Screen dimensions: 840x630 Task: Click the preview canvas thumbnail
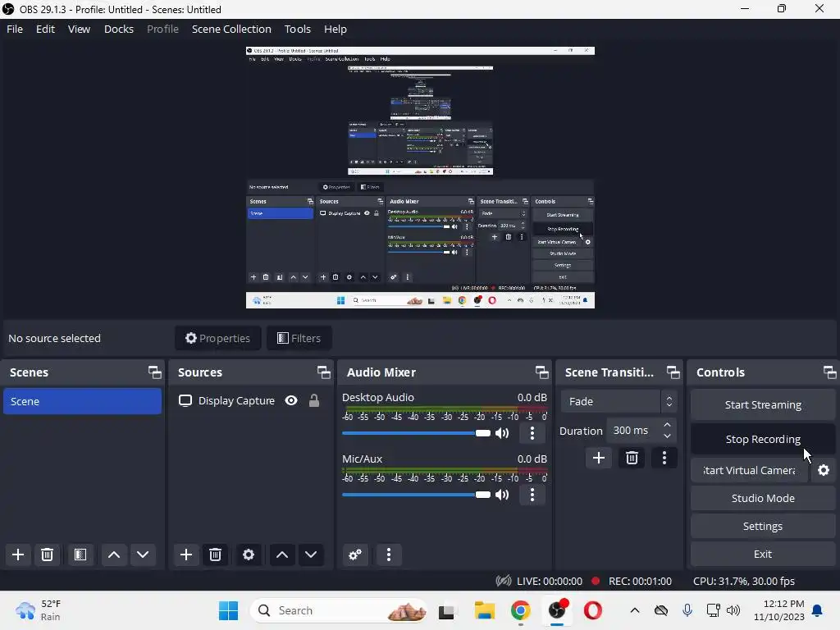pos(420,177)
